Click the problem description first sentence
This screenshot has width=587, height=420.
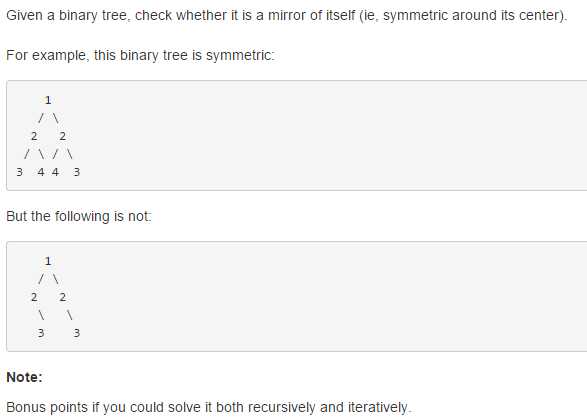coord(287,15)
